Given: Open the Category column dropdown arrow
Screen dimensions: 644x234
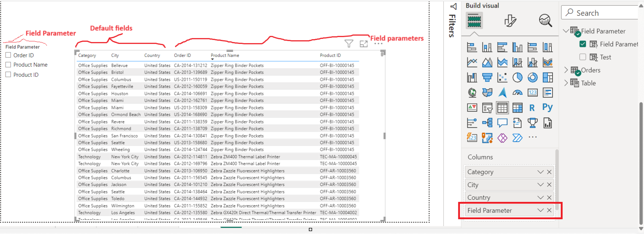Looking at the screenshot, I should [540, 172].
